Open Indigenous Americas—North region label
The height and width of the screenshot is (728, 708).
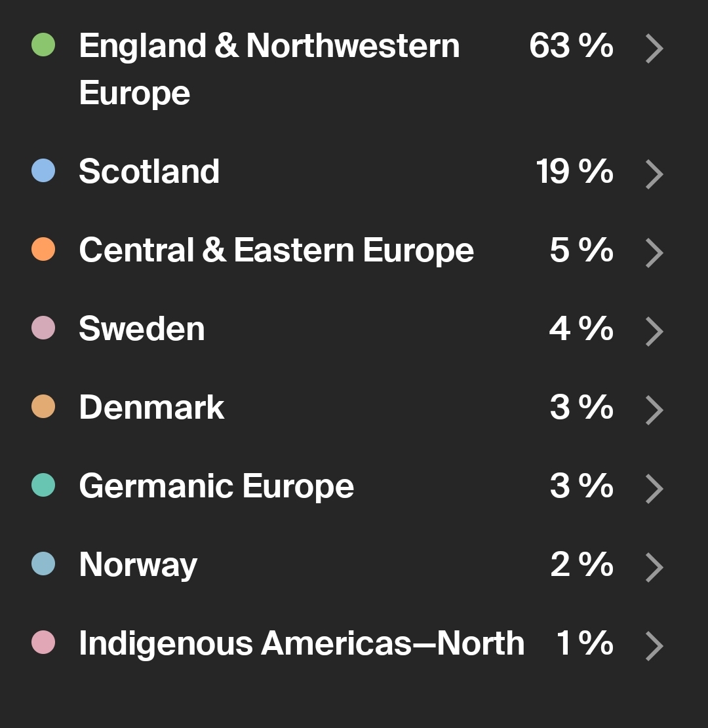point(302,643)
